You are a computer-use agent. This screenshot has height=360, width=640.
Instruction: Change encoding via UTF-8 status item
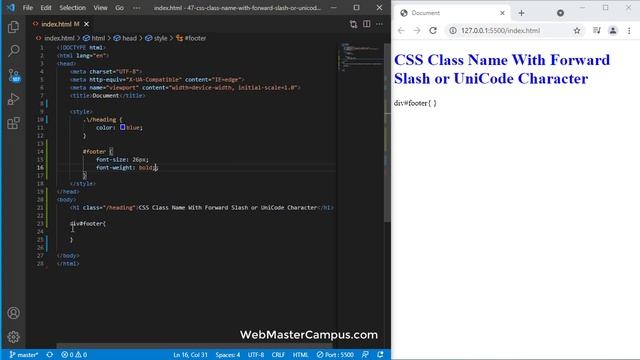tap(256, 355)
